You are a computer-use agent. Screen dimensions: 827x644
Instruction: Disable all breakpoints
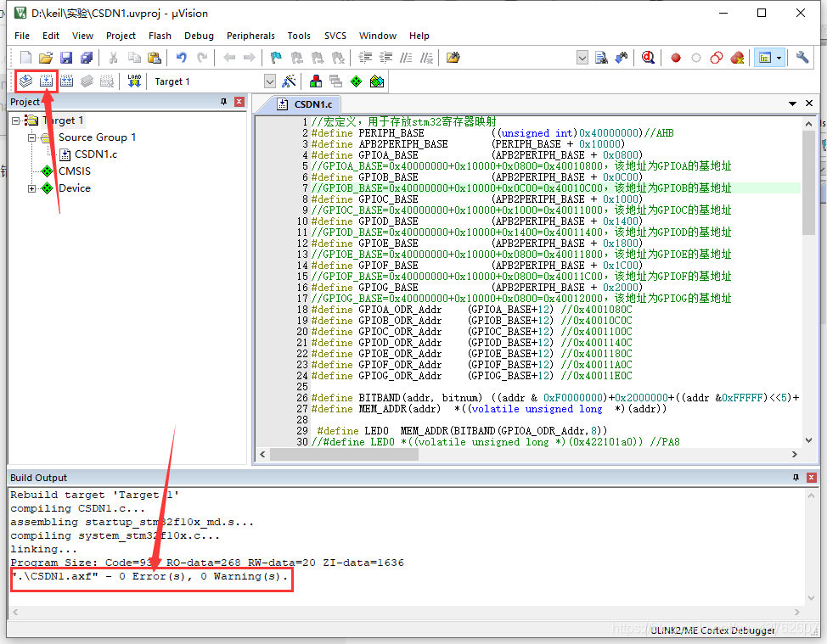(x=717, y=58)
